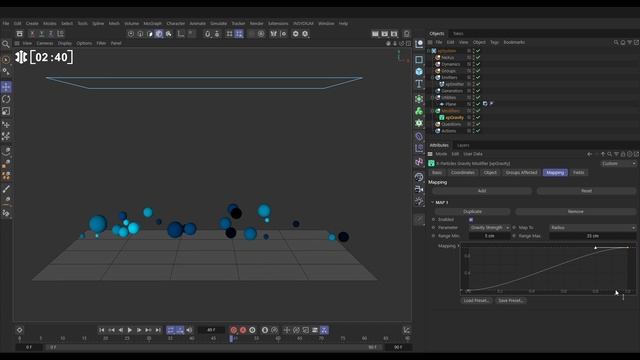This screenshot has height=360, width=640.
Task: Click the search magnifier icon at top left
Action: tap(6, 44)
